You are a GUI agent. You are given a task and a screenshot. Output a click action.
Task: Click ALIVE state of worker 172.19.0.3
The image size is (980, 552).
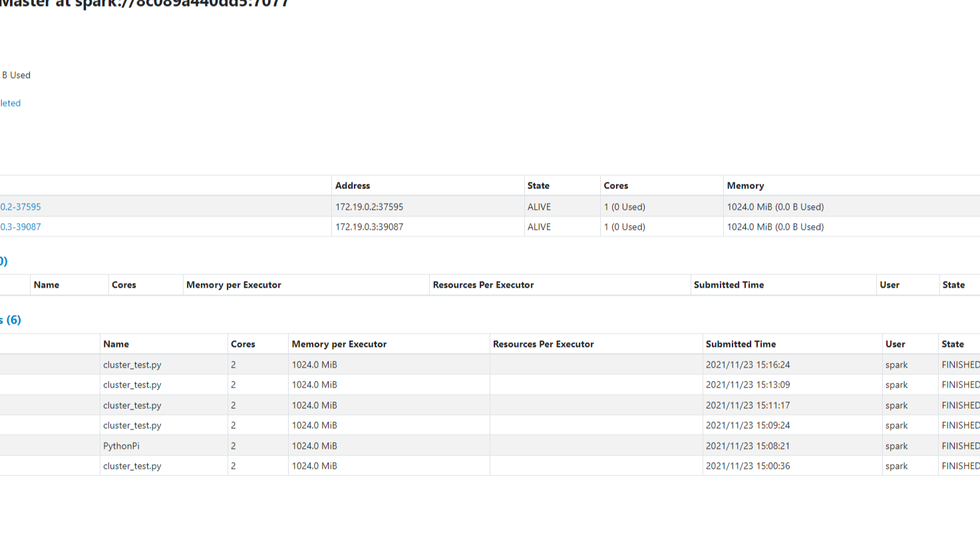pos(539,227)
